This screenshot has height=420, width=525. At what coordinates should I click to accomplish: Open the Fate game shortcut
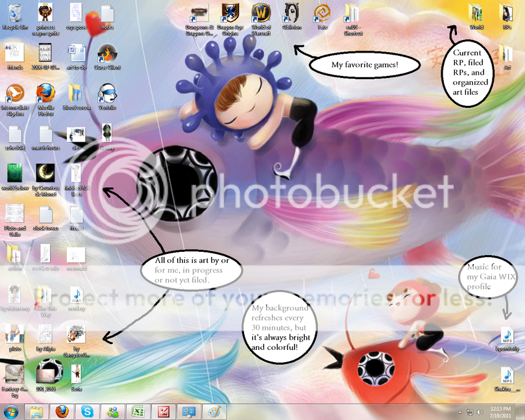coord(322,13)
